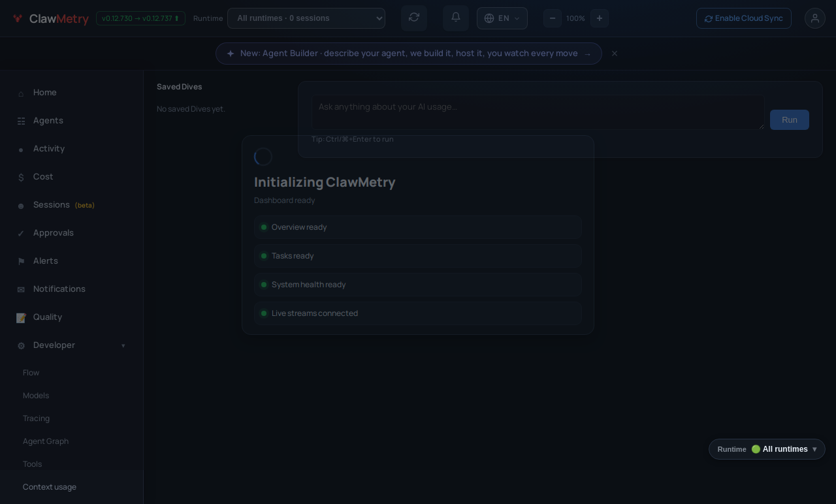
Task: Click the Quality notepad icon
Action: click(21, 318)
